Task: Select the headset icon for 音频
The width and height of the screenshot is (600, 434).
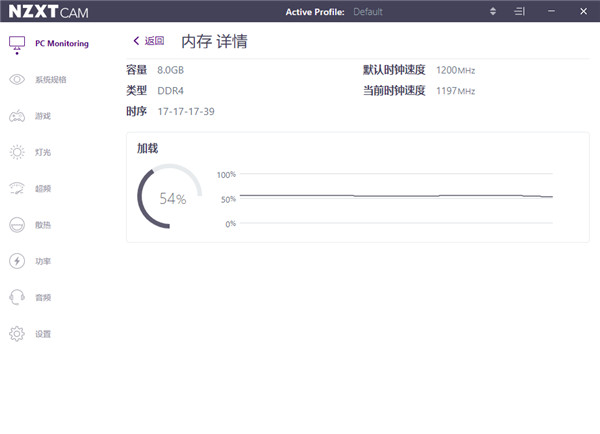Action: [17, 297]
